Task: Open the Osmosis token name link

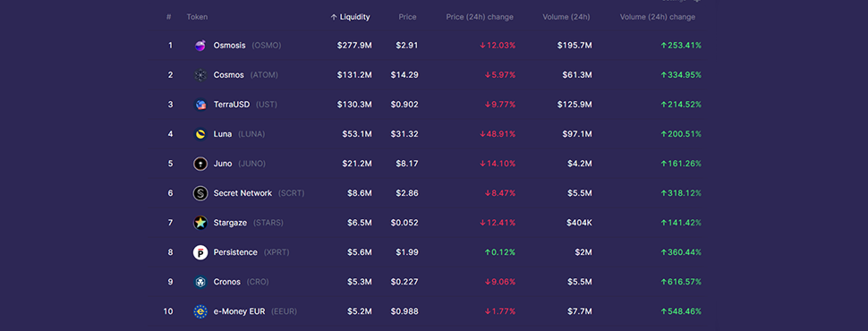Action: click(x=230, y=46)
